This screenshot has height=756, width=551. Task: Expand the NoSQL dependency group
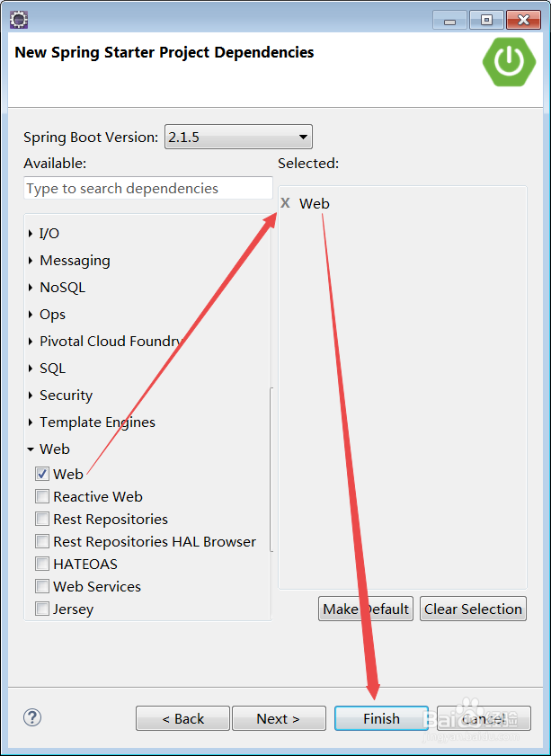tap(31, 287)
